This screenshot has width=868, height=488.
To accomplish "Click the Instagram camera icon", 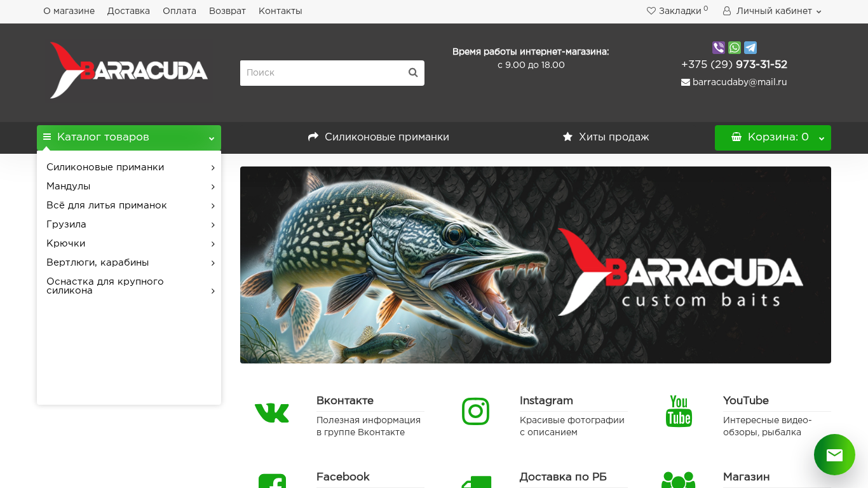I will (x=475, y=411).
